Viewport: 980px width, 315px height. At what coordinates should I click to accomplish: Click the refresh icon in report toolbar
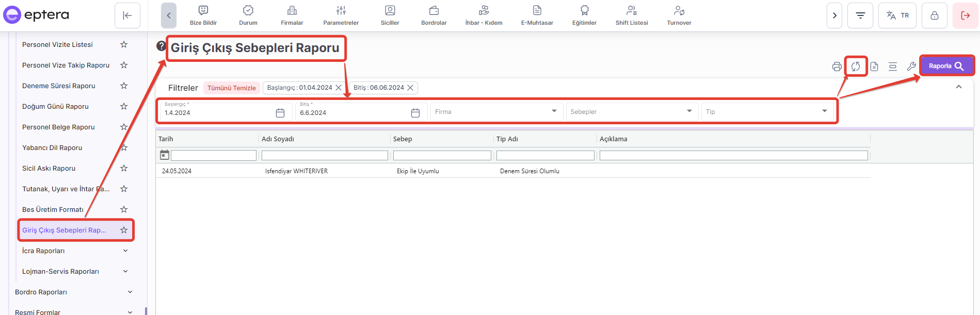point(856,67)
